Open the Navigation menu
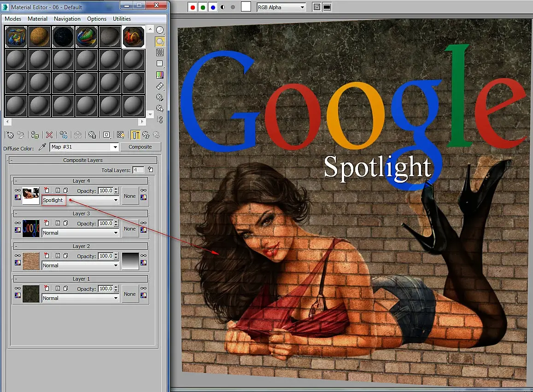533x392 pixels. (x=67, y=19)
